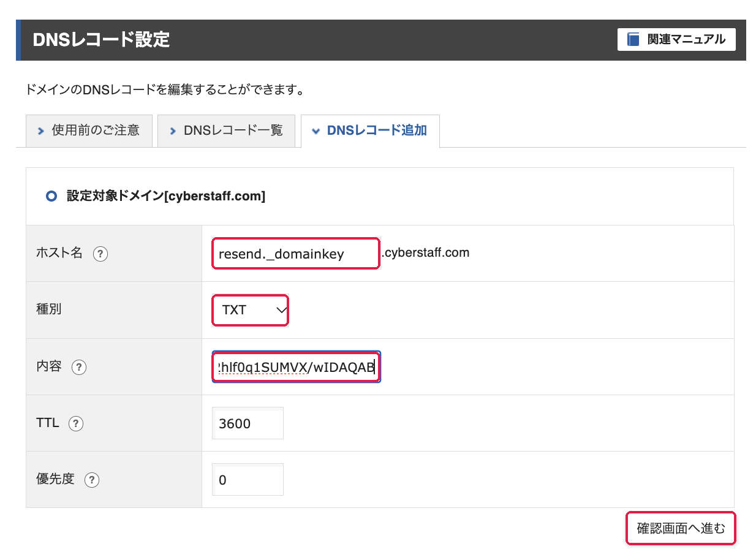Switch to the DNSレコード一覧 tab
Viewport: 756px width, 560px height.
point(226,131)
